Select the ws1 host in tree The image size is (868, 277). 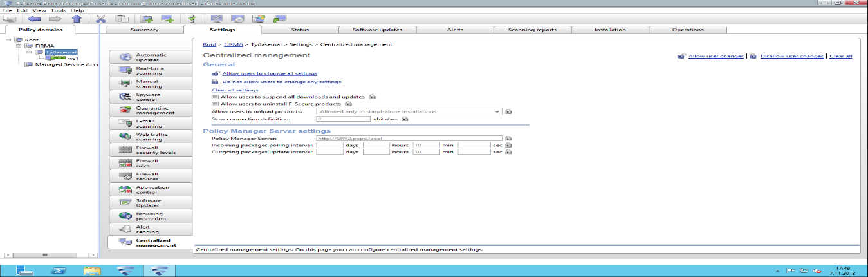[x=72, y=58]
